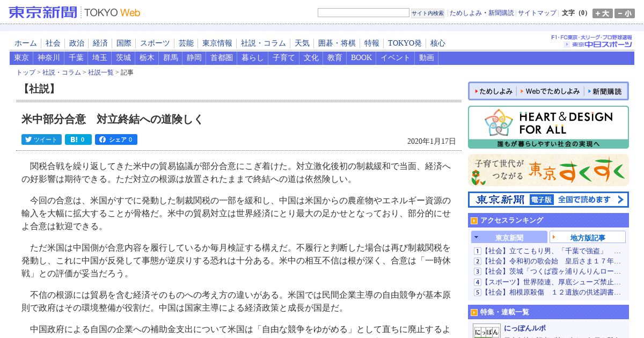Open the 社説・コラム menu item
Viewport: 644px width, 338px height.
[x=264, y=43]
